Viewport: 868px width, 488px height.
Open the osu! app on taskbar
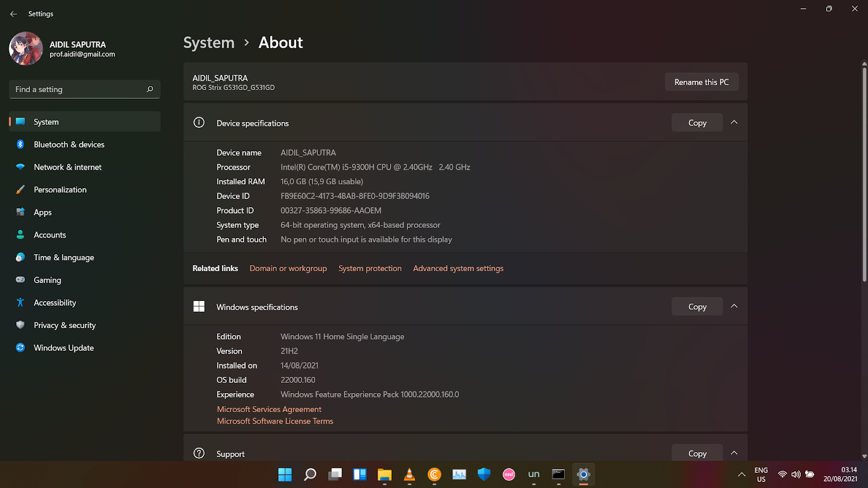pos(509,474)
